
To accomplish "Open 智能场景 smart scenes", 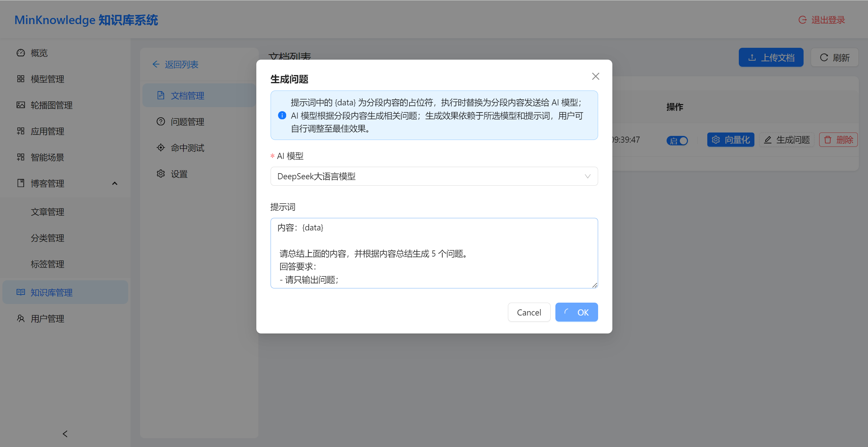I will pyautogui.click(x=47, y=157).
